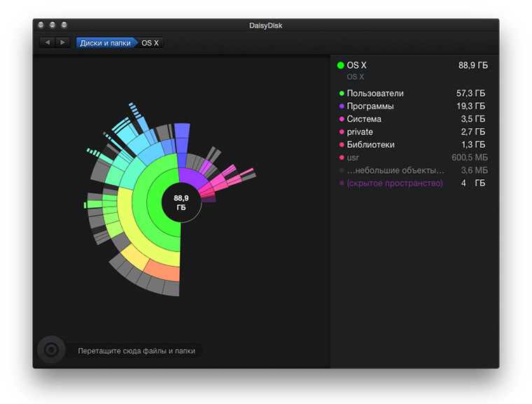Click the '88,9 ГБ' total in the sidebar header

473,65
